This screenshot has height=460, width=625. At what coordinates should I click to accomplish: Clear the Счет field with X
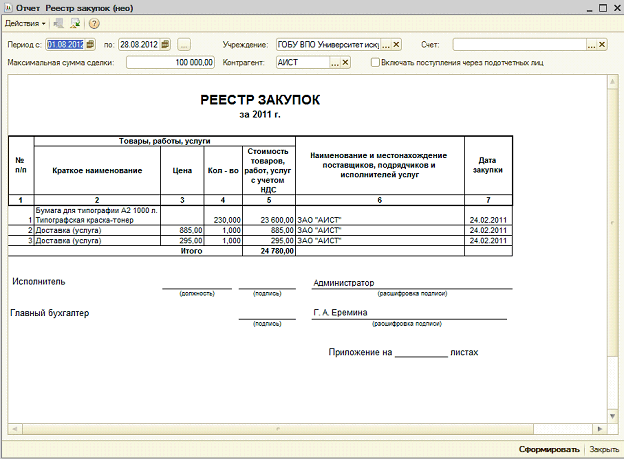pos(602,45)
